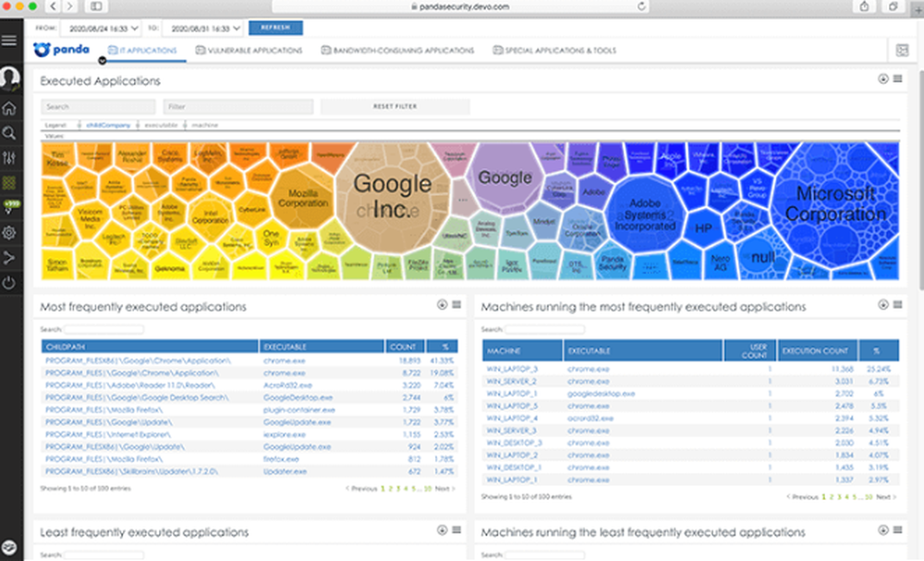Screen dimensions: 924x561
Task: Sort by the COUNT column header
Action: [404, 347]
